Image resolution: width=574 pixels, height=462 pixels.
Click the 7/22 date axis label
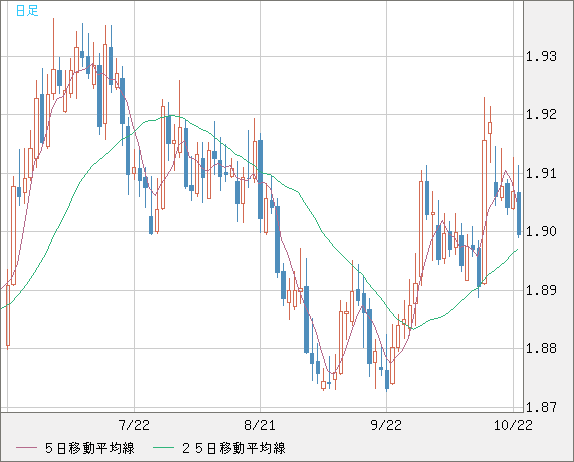(134, 425)
